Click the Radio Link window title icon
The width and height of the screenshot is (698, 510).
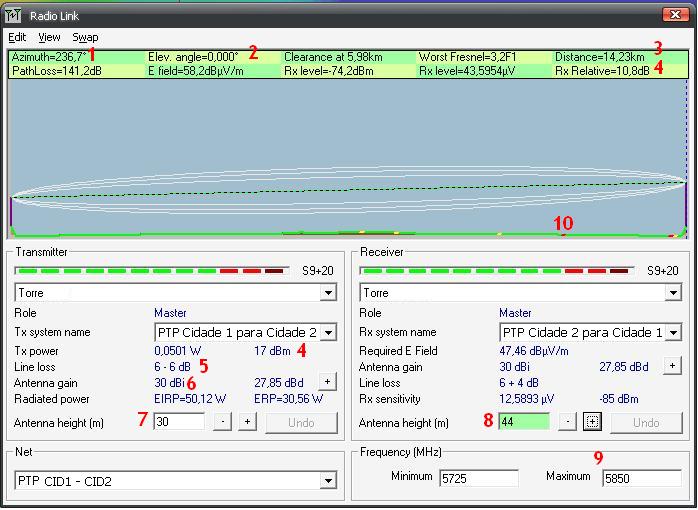[x=13, y=16]
